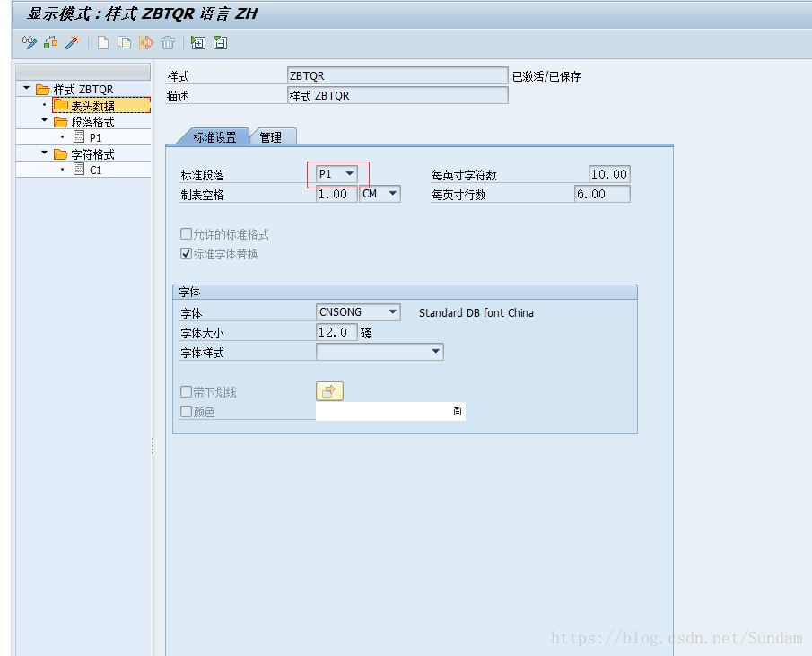Click the P1 paragraph node icon
The width and height of the screenshot is (812, 656).
click(x=79, y=136)
